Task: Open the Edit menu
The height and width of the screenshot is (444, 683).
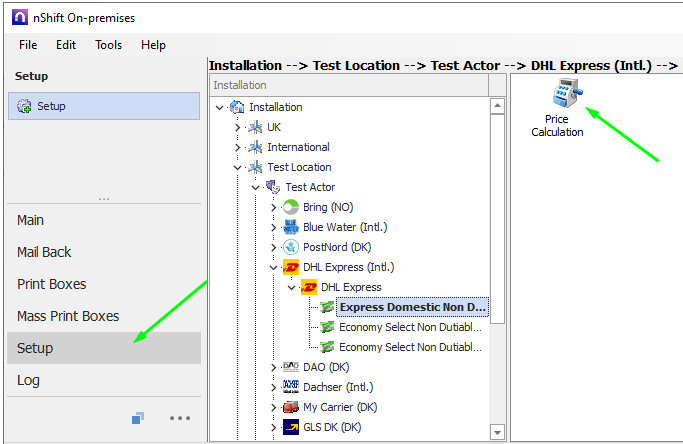Action: (66, 45)
